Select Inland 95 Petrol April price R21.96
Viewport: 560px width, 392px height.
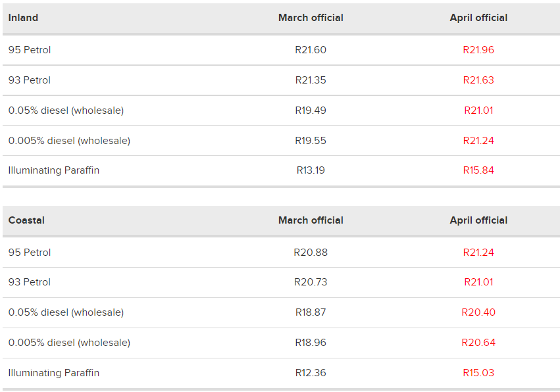[478, 49]
